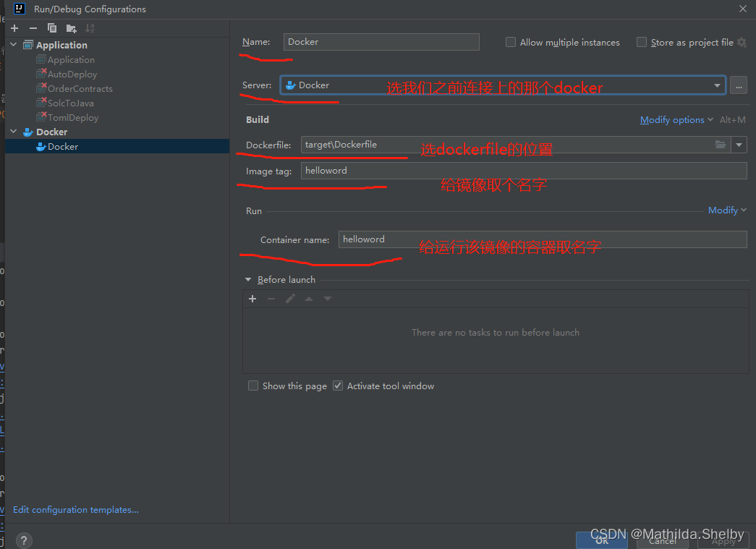
Task: Click the Dockerfile browse folder icon
Action: 721,145
